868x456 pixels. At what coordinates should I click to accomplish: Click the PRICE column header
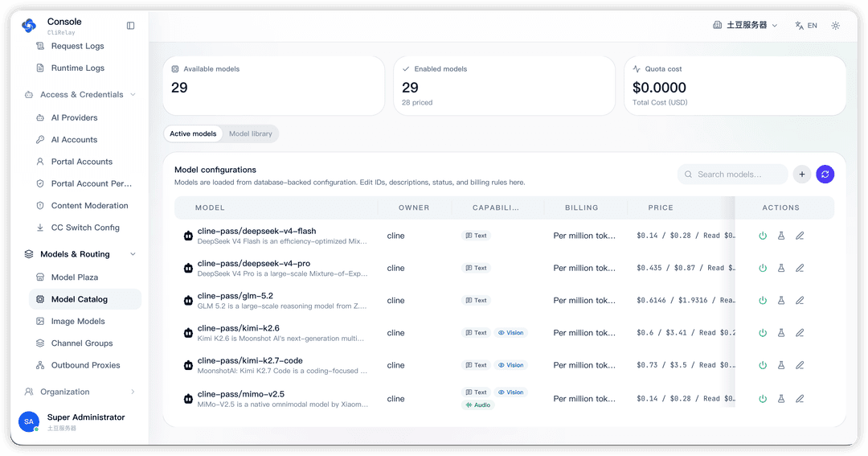[x=661, y=207]
